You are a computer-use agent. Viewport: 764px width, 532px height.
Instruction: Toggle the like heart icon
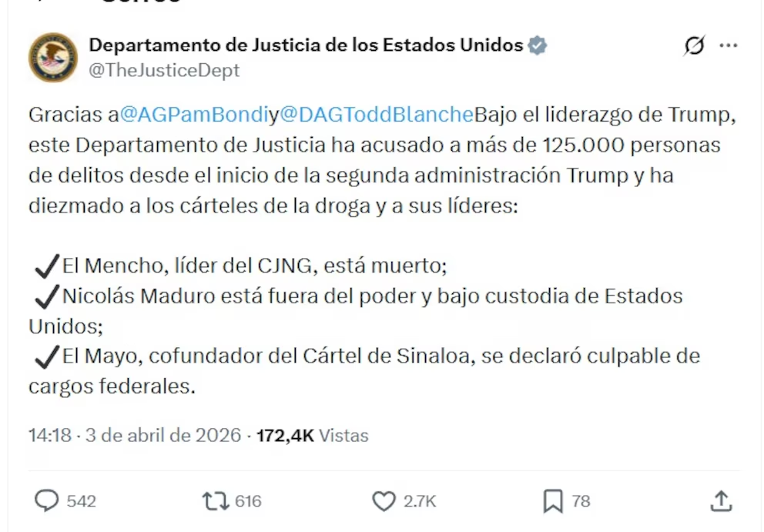(x=384, y=501)
